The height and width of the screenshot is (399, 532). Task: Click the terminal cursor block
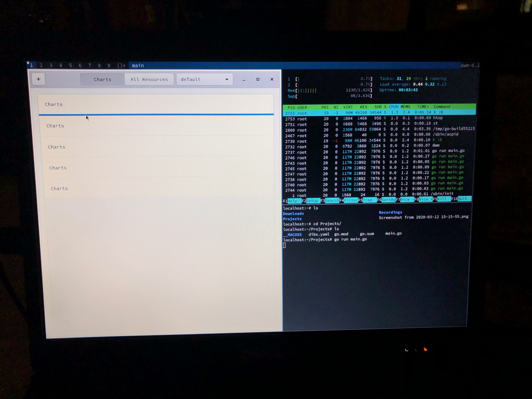click(284, 245)
